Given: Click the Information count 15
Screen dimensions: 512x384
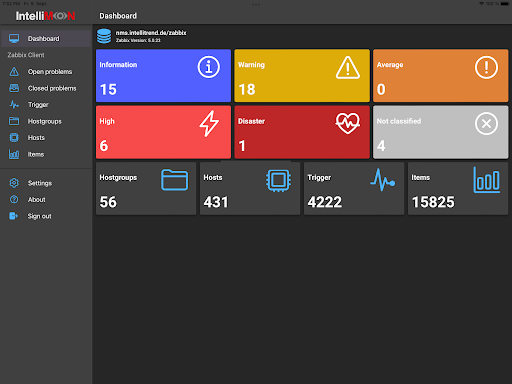Looking at the screenshot, I should [108, 89].
